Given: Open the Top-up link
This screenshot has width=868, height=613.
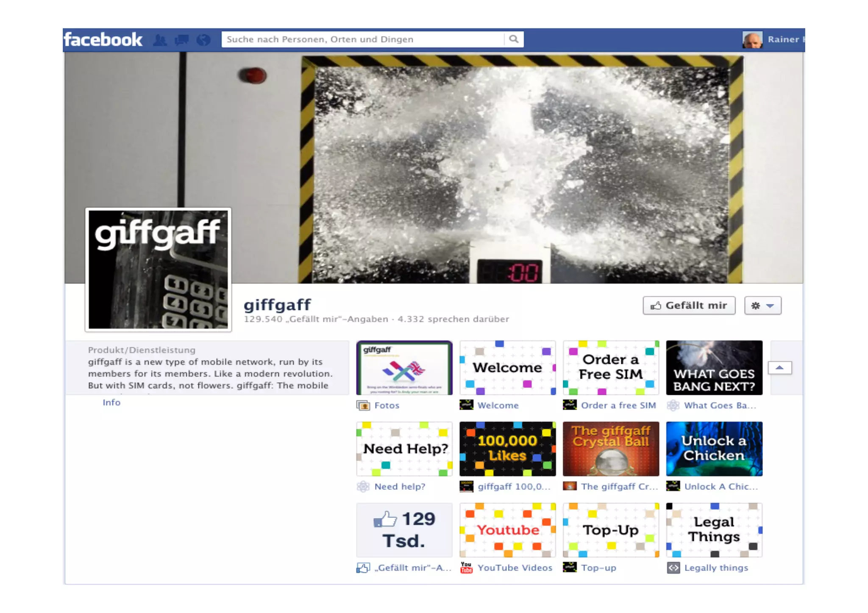Looking at the screenshot, I should tap(598, 568).
